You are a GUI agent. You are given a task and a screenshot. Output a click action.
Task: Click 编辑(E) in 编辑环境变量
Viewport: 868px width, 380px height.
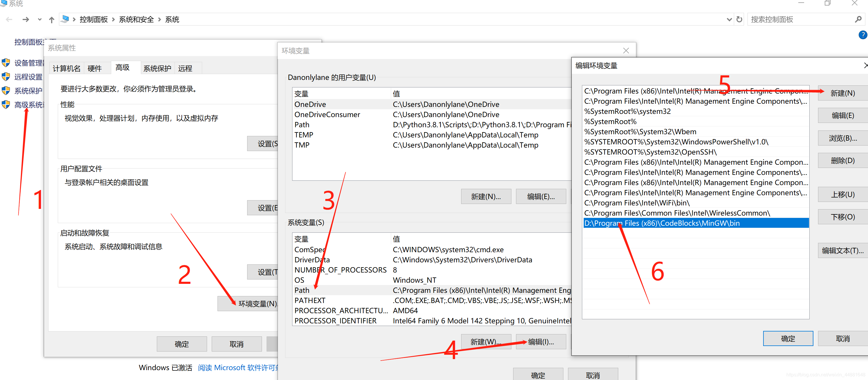point(843,115)
